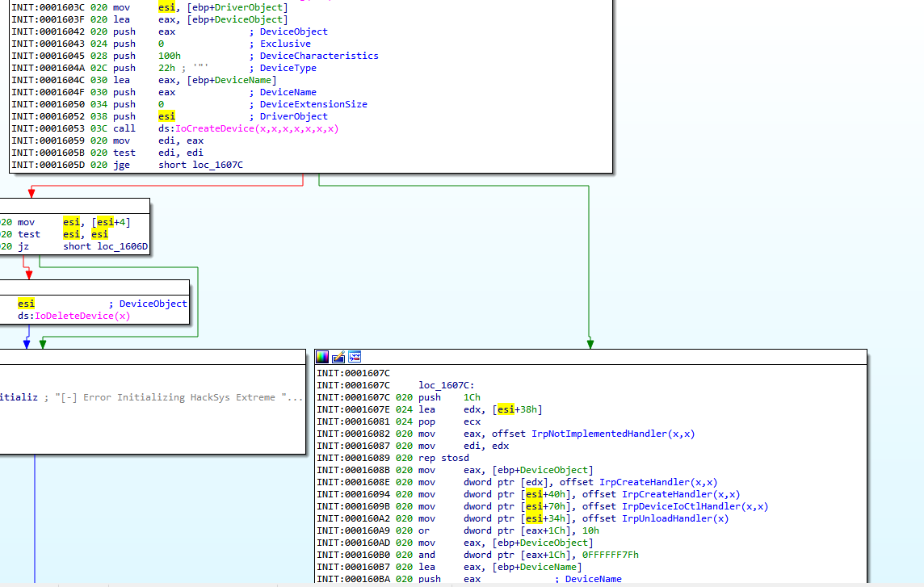Click the Error Initializing HackSys string comment
The height and width of the screenshot is (587, 924).
click(x=178, y=397)
